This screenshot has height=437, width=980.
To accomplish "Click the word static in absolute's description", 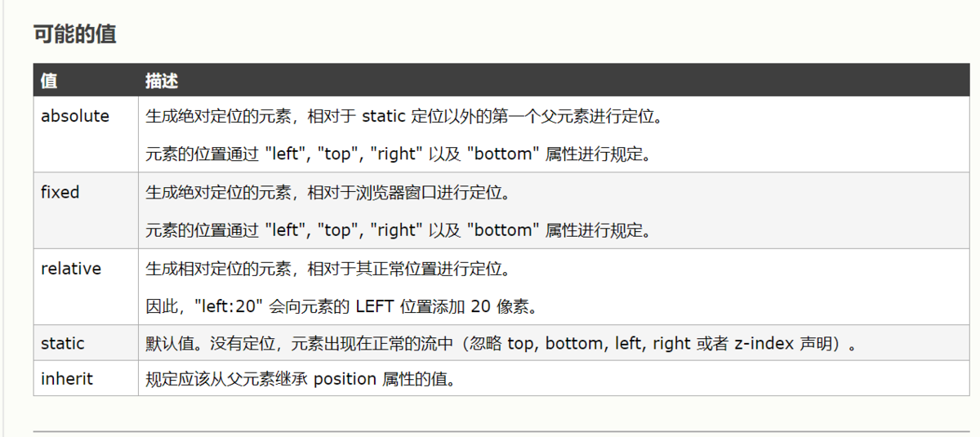I will (x=383, y=116).
